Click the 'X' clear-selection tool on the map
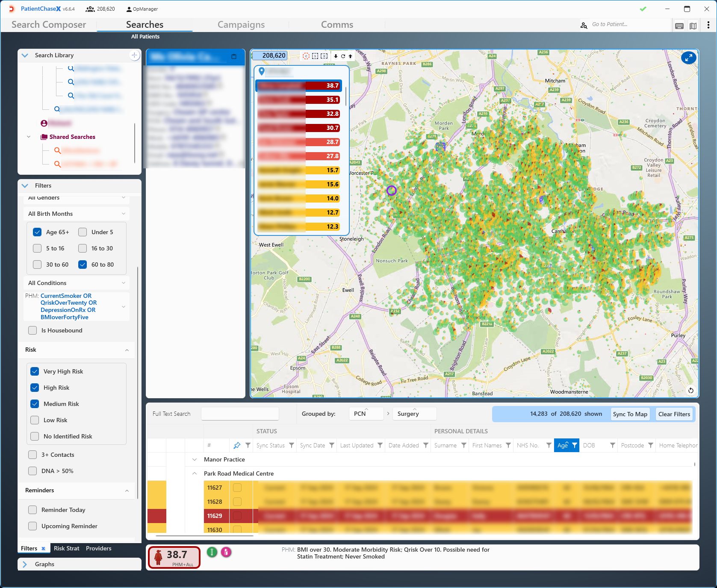Image resolution: width=717 pixels, height=588 pixels. click(324, 56)
